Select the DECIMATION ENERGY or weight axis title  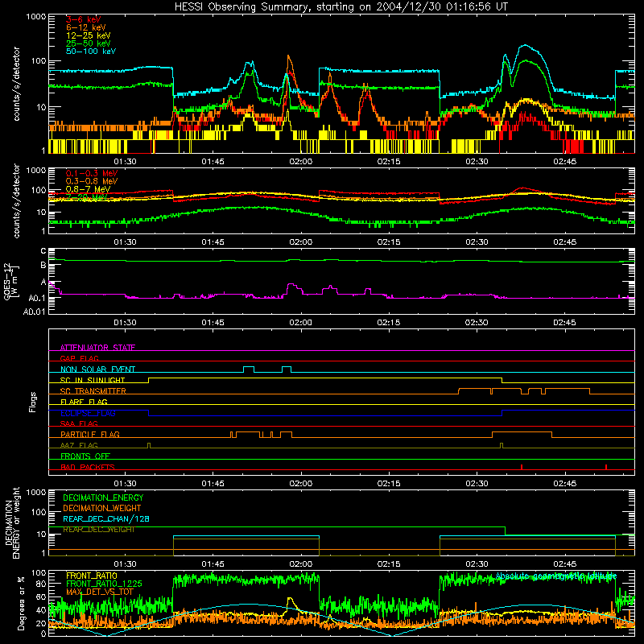[x=12, y=522]
